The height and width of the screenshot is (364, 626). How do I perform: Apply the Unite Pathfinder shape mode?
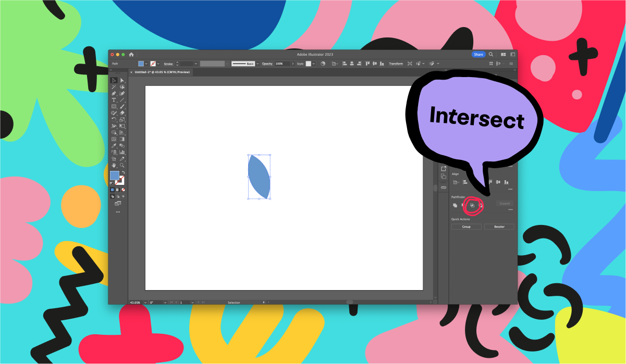tap(455, 205)
